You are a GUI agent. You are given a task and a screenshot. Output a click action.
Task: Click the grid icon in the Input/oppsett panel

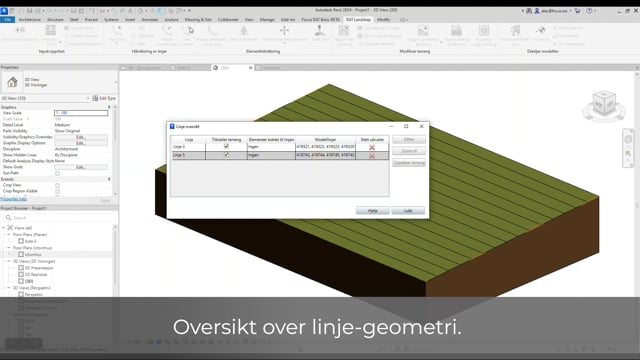tap(50, 31)
